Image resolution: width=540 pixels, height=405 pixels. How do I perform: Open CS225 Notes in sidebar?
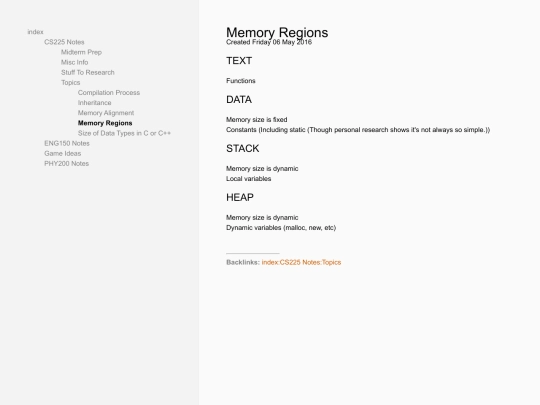64,42
